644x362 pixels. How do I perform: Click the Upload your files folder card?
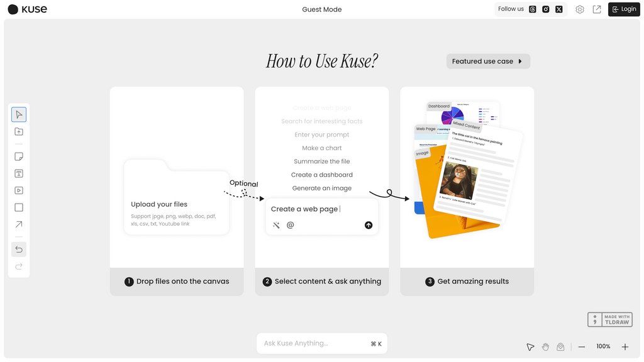(x=177, y=197)
